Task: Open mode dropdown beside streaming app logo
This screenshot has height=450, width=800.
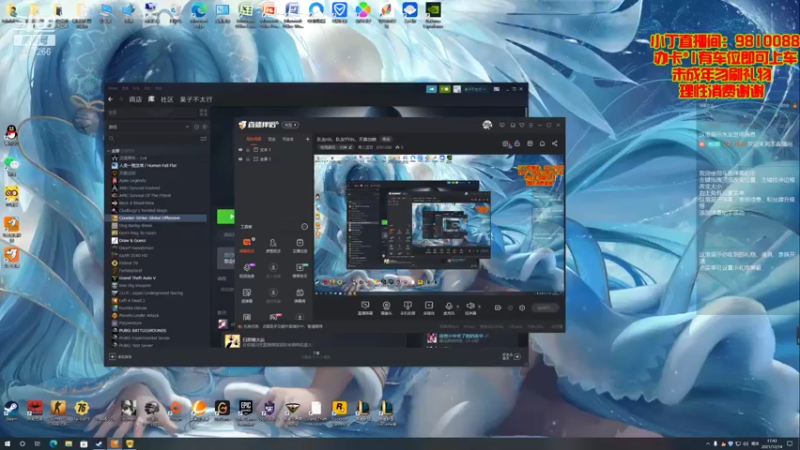Action: pos(290,125)
